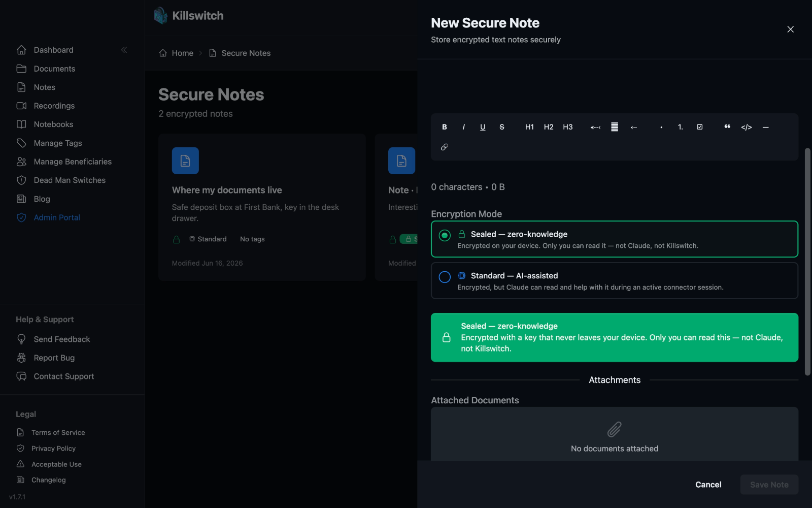The height and width of the screenshot is (508, 812).
Task: Click the document icon on 'Where my documents live' card
Action: tap(185, 161)
